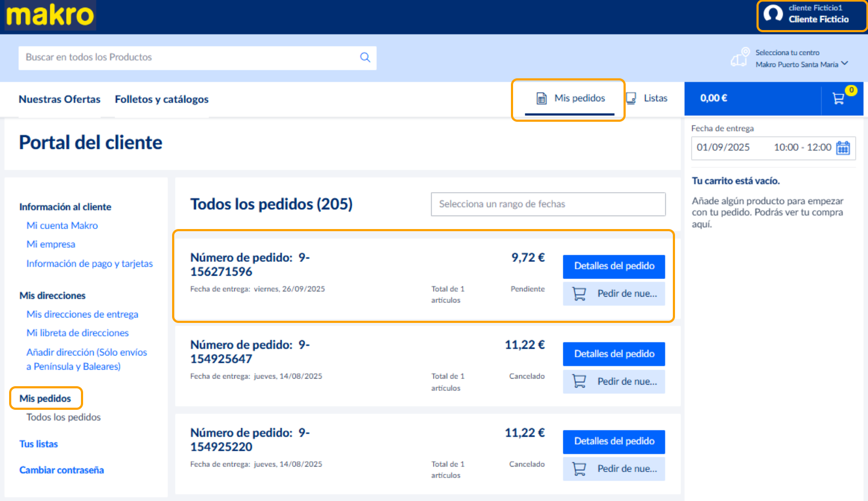Open Tus listas sidebar link

tap(39, 444)
